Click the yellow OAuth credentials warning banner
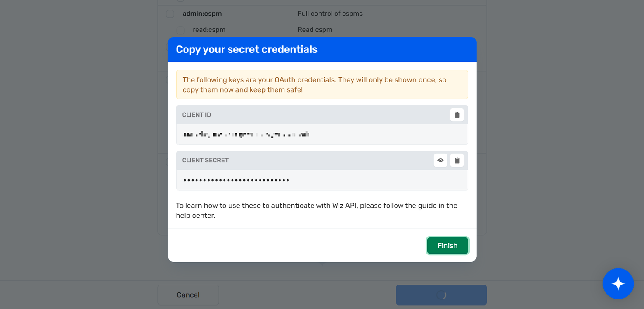Image resolution: width=644 pixels, height=309 pixels. 322,85
